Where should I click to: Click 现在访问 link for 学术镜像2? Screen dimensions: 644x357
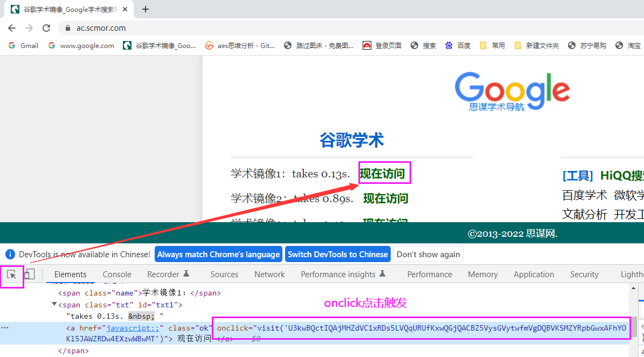386,198
